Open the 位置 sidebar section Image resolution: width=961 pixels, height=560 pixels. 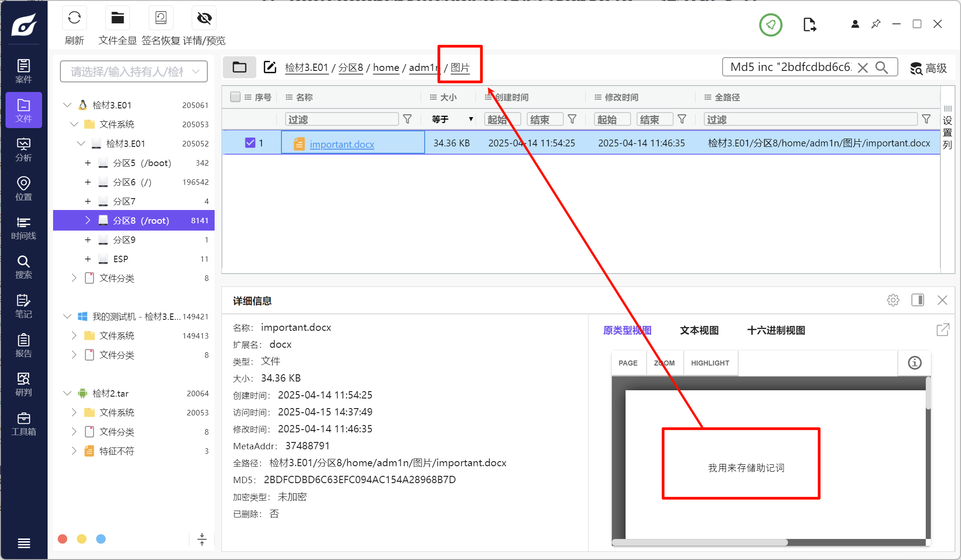tap(24, 188)
